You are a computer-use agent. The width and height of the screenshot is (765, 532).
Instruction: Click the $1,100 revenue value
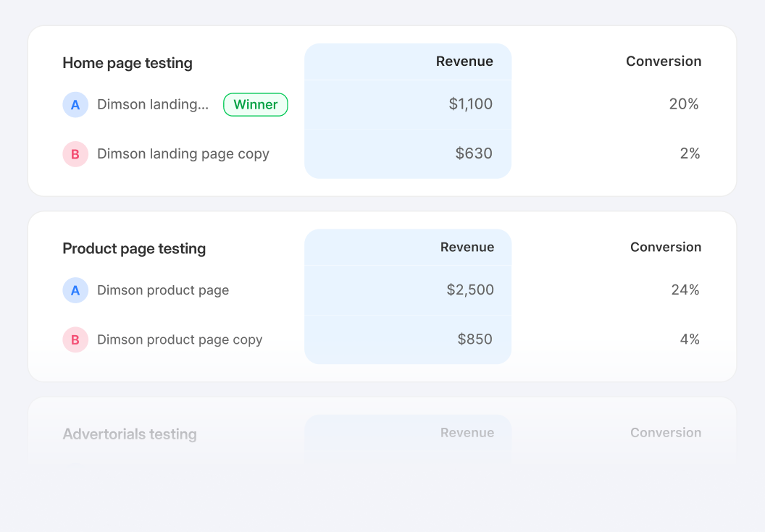point(471,104)
